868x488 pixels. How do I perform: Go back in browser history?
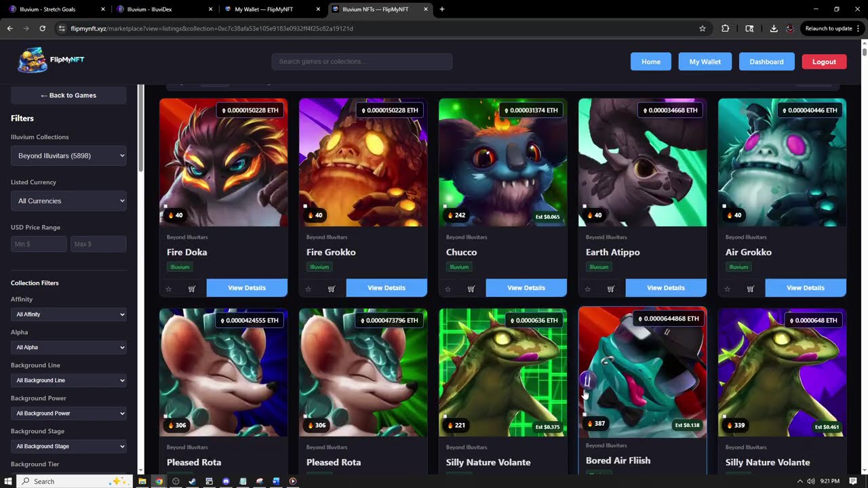[x=9, y=28]
